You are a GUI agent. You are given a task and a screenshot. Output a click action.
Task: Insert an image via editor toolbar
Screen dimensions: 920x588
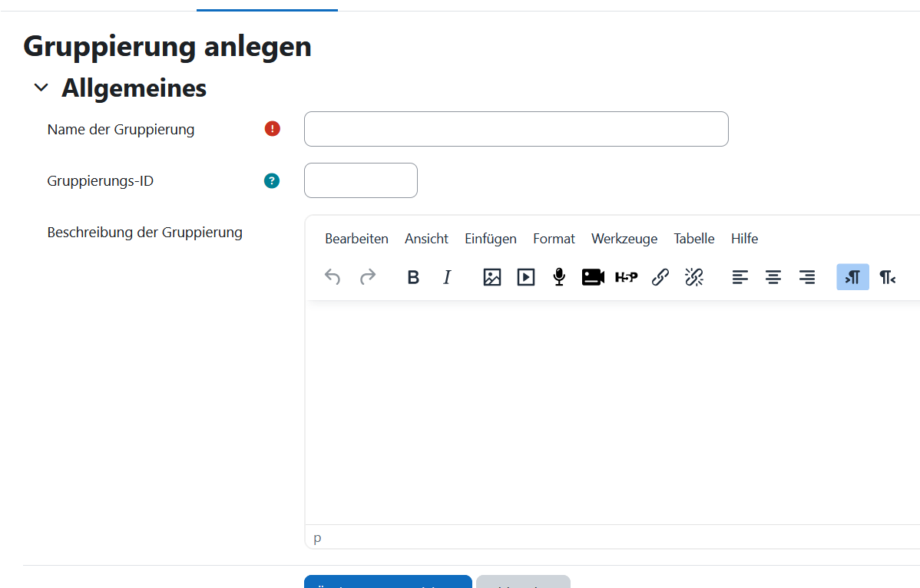(492, 277)
